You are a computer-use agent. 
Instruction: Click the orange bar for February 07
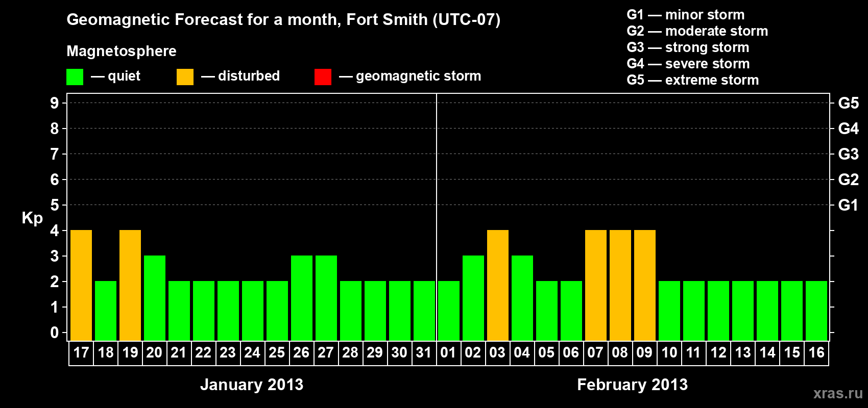(x=596, y=285)
